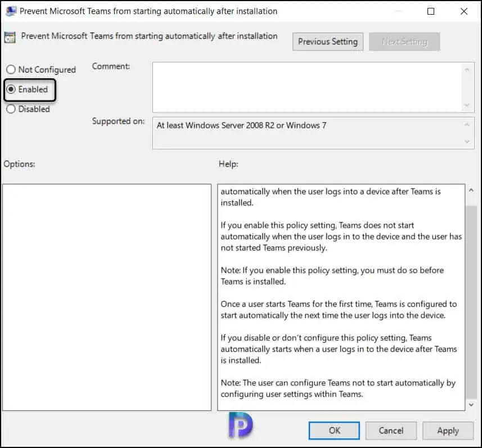
Task: Click the Cancel button
Action: coord(391,431)
